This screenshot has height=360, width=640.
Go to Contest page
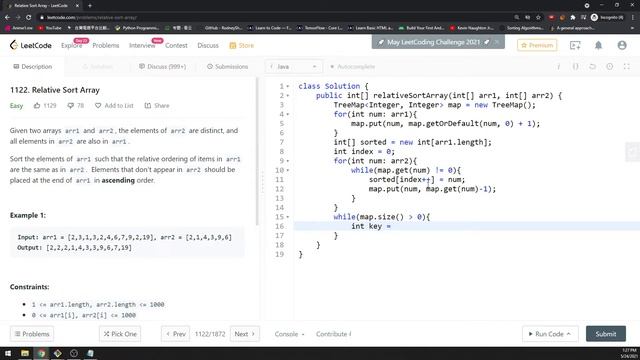click(176, 45)
